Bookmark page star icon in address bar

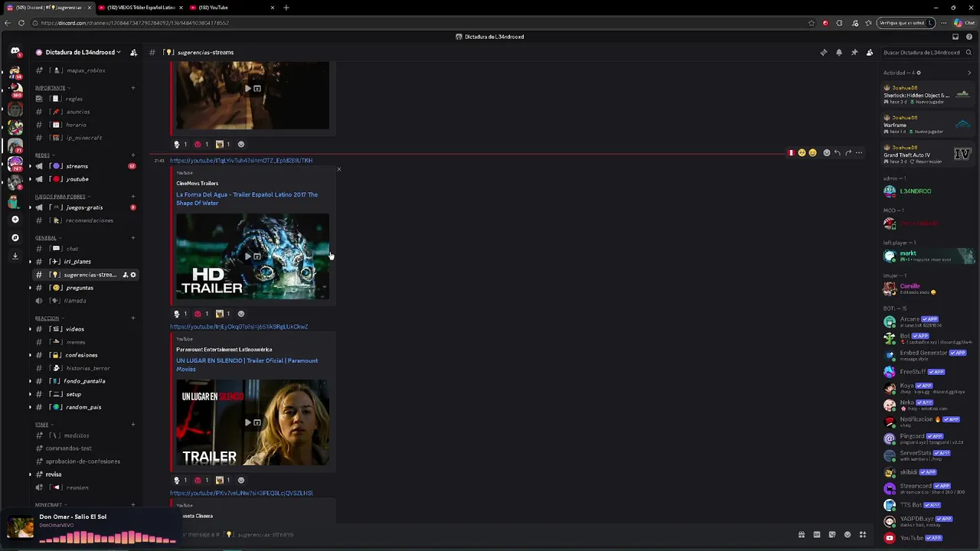click(x=812, y=23)
